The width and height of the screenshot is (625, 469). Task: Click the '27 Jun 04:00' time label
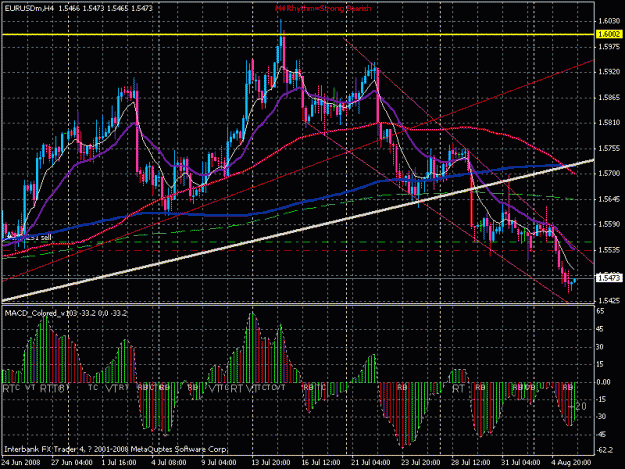[x=72, y=463]
